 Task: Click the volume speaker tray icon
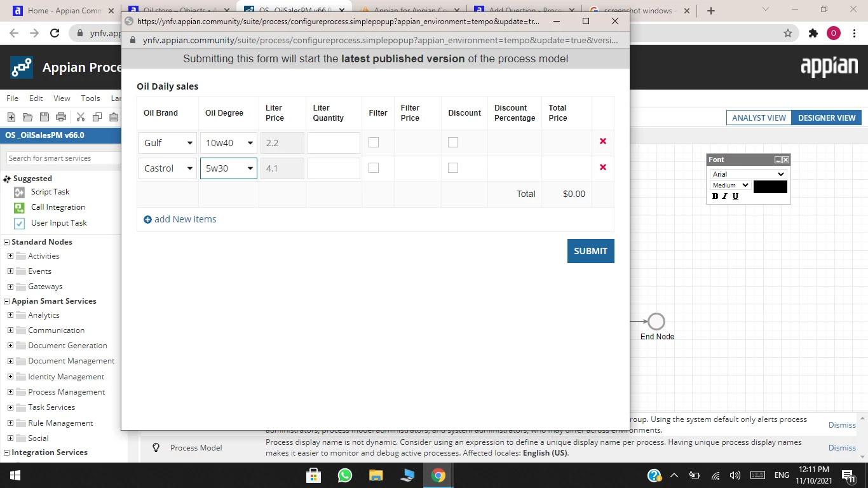(735, 475)
